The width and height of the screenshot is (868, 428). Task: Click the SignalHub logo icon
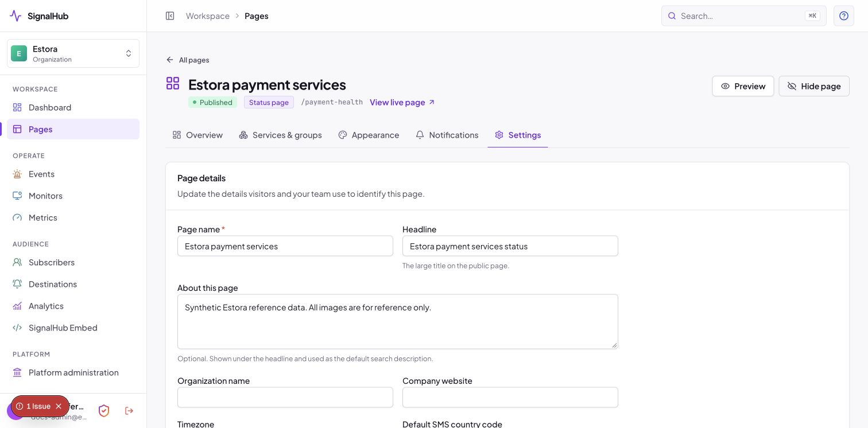point(15,16)
